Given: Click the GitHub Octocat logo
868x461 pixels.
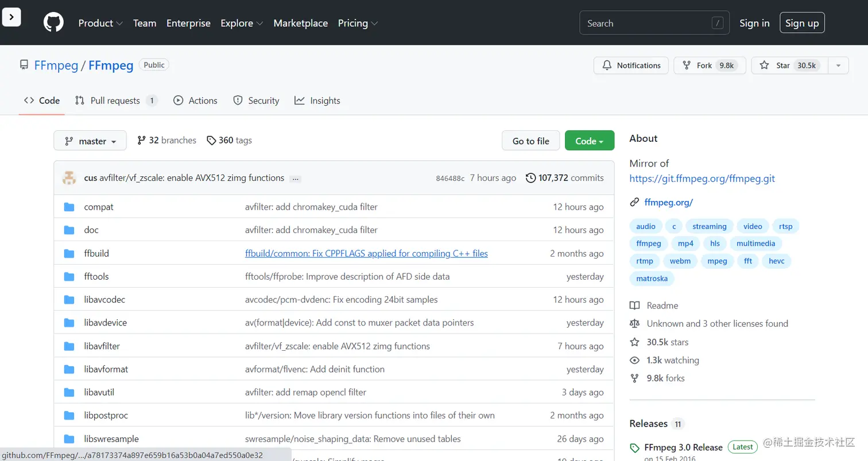Looking at the screenshot, I should [x=53, y=23].
